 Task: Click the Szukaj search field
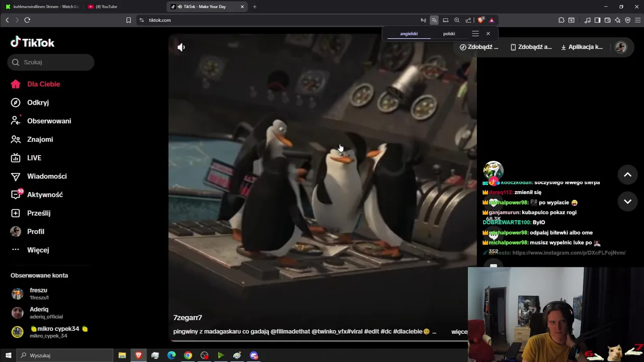coord(51,62)
